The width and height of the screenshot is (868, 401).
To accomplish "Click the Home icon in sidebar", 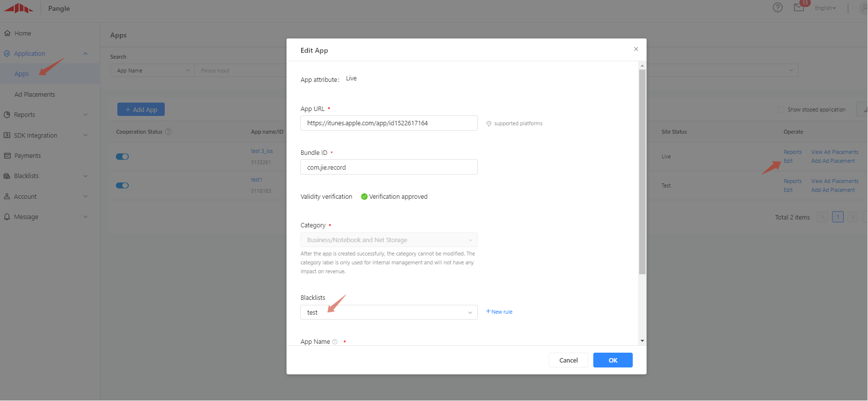I will pyautogui.click(x=7, y=34).
